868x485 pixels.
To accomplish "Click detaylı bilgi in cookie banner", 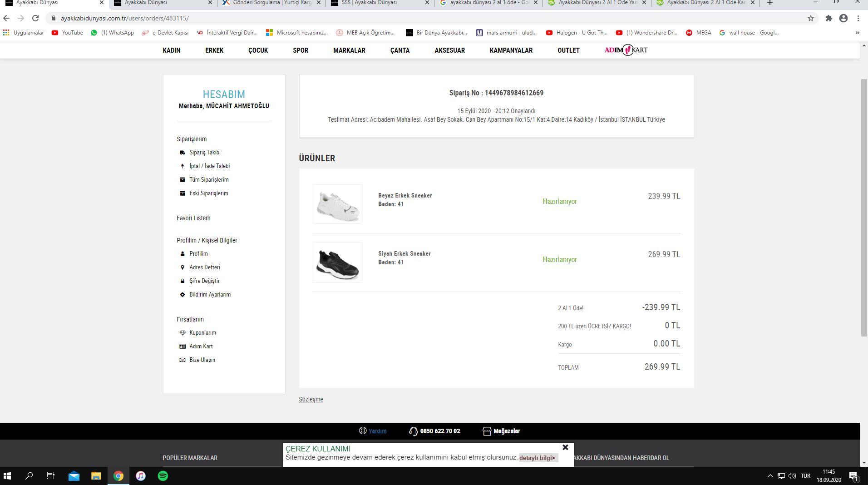I will pos(538,458).
